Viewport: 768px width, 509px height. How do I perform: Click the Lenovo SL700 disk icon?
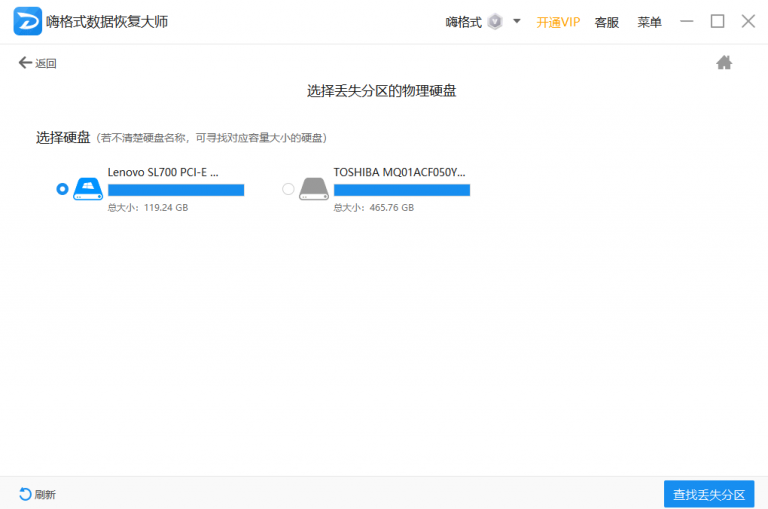click(88, 188)
